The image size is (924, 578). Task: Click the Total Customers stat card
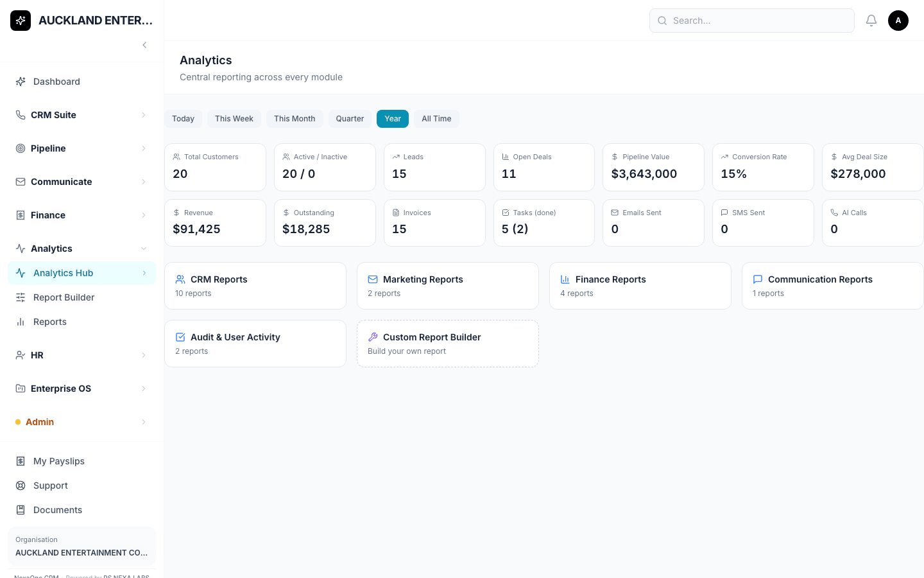[215, 167]
